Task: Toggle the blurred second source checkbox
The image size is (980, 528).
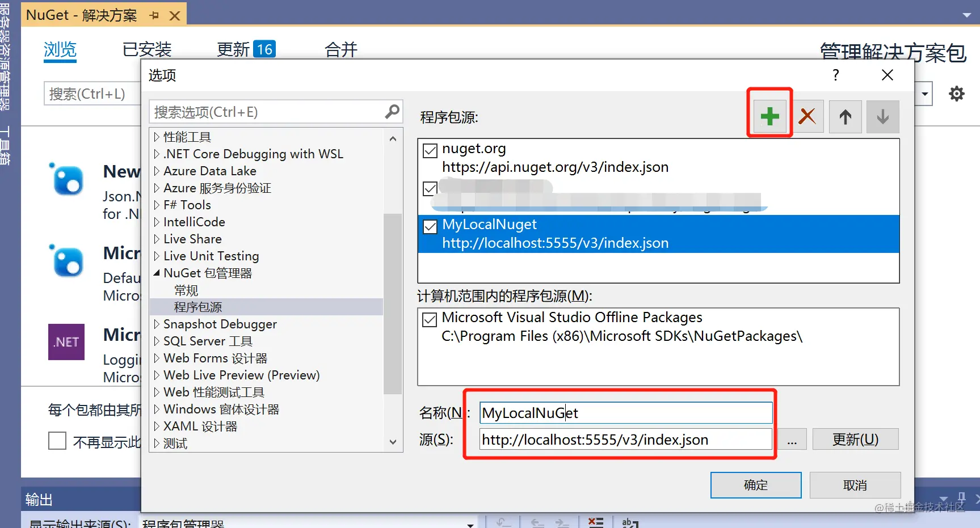Action: tap(430, 188)
